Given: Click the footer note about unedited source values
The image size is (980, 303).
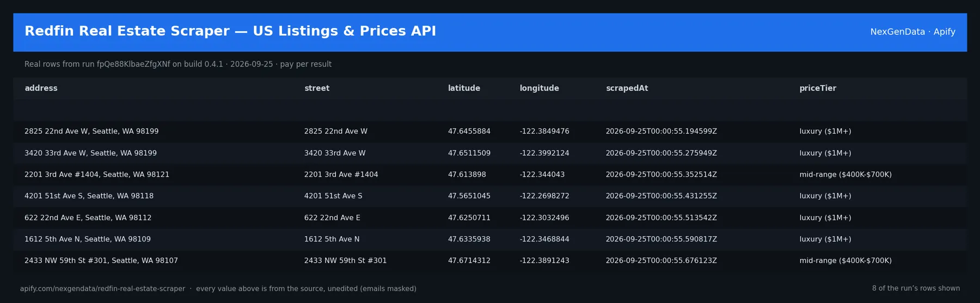Looking at the screenshot, I should [x=306, y=289].
